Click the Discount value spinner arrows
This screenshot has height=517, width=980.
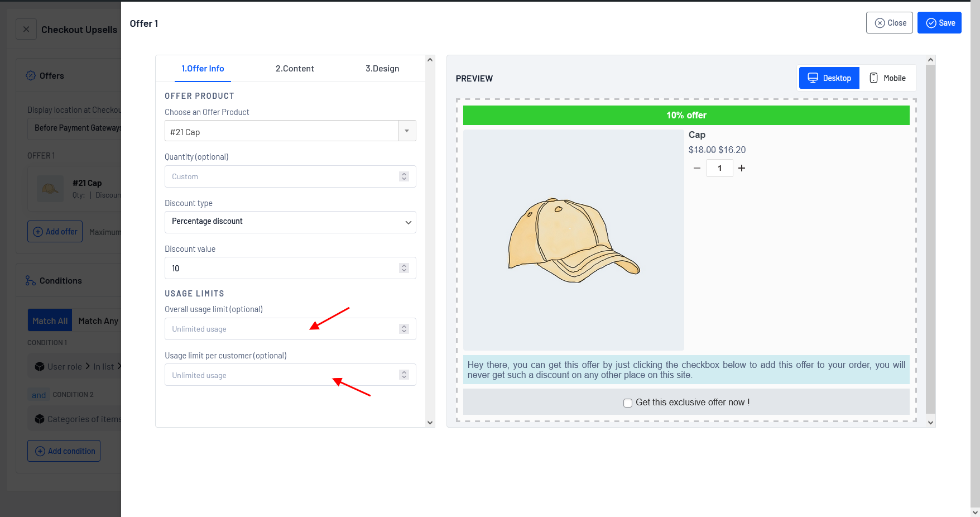[404, 268]
